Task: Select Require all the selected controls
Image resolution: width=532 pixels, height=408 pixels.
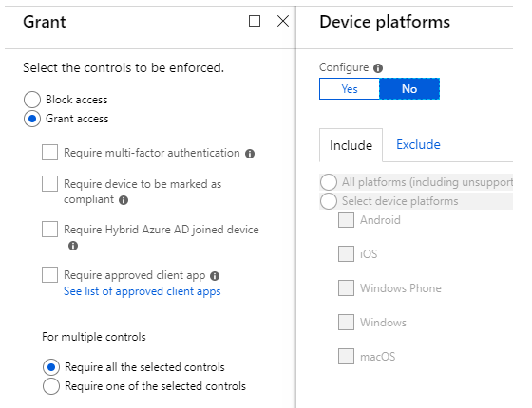Action: tap(51, 367)
